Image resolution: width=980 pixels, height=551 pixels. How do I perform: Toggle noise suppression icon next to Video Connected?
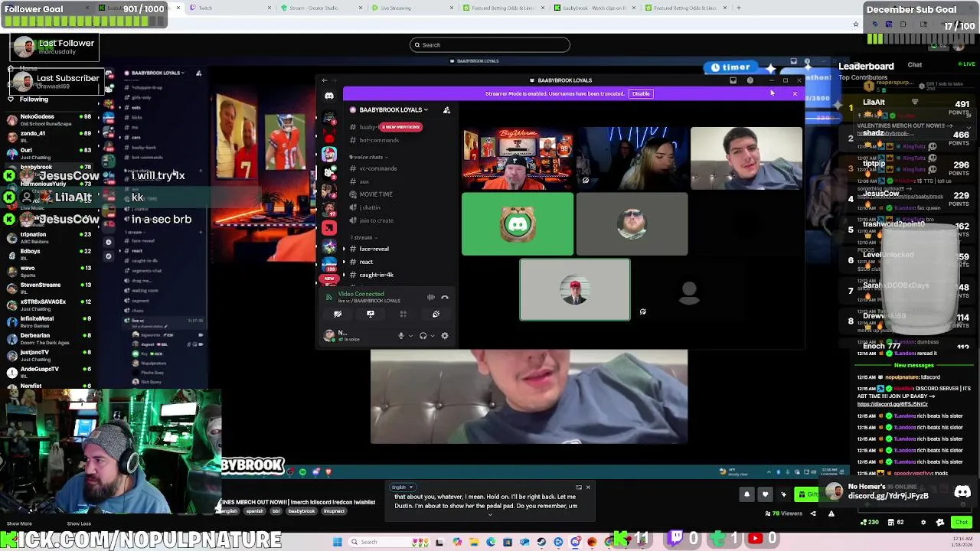[431, 297]
